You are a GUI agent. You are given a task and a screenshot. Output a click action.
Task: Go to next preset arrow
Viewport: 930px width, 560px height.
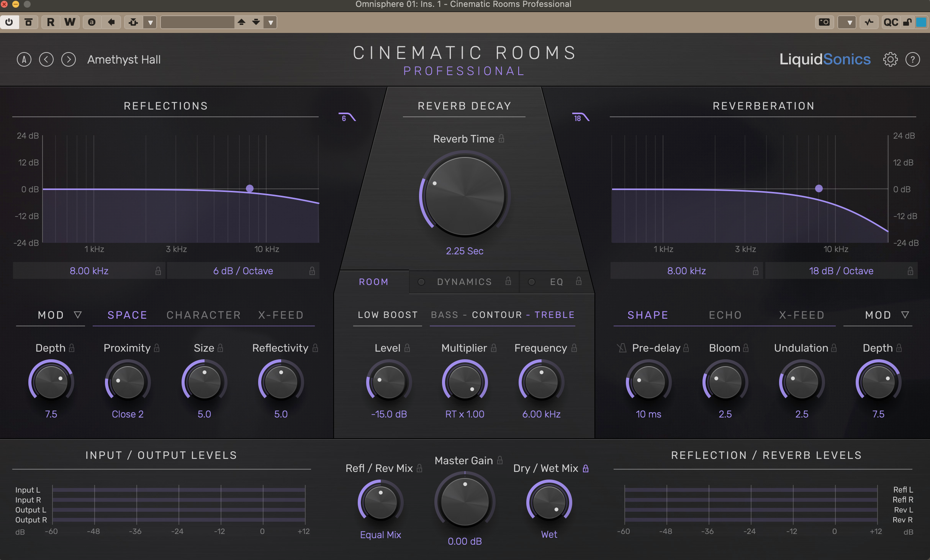pos(69,59)
